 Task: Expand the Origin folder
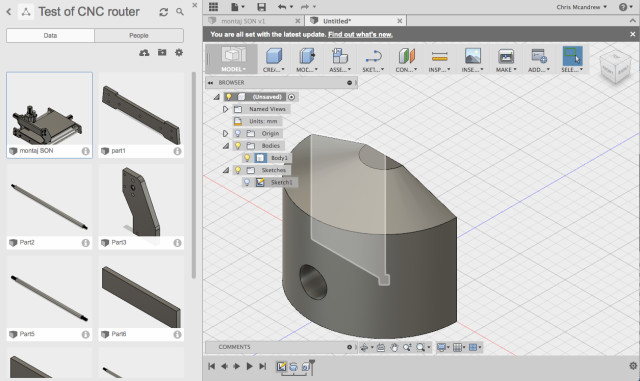[225, 134]
